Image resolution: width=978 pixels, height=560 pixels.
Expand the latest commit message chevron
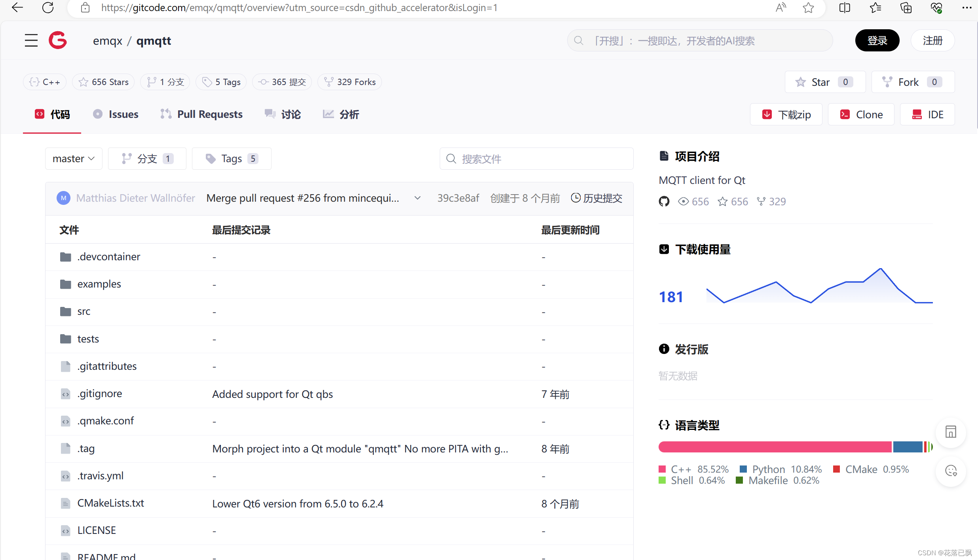418,198
